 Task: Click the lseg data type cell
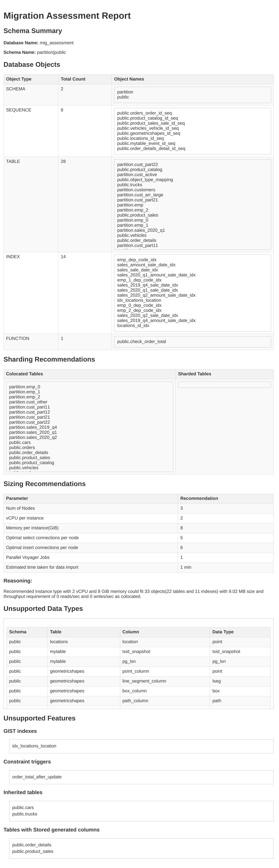(216, 681)
